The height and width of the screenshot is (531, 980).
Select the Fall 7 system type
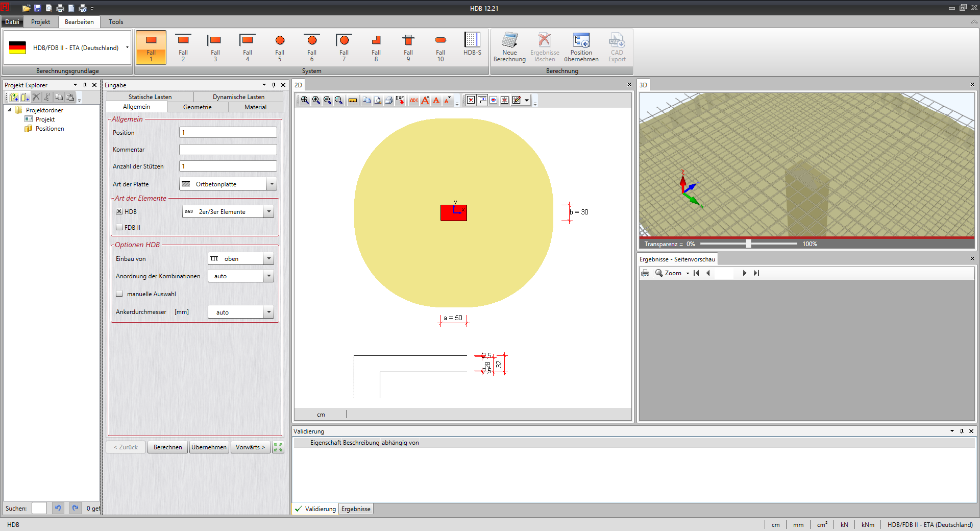coord(344,47)
